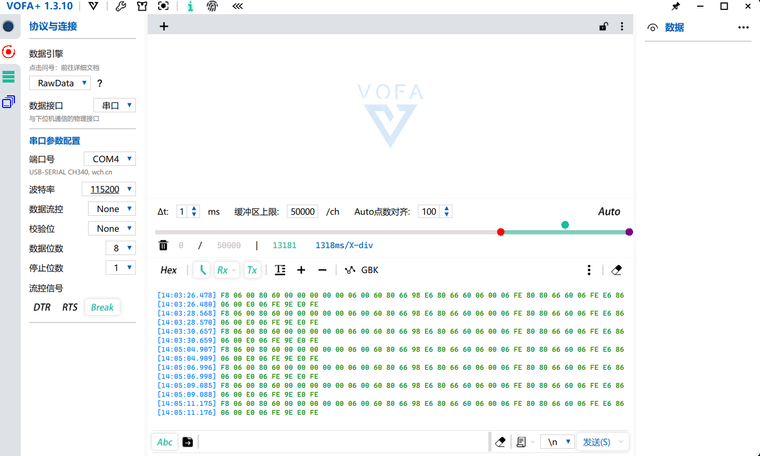Click the file send icon next to Abc
This screenshot has width=760, height=456.
click(188, 442)
